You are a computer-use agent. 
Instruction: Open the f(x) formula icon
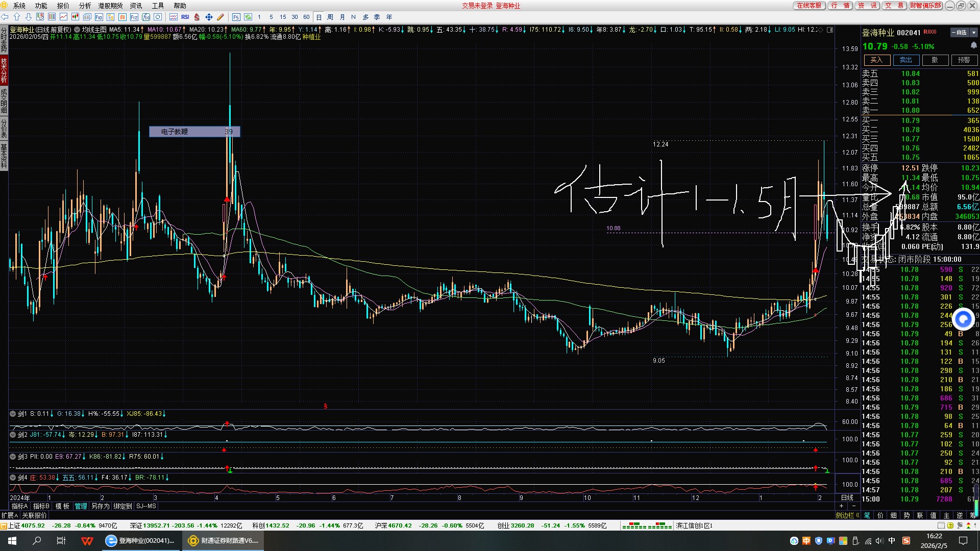pyautogui.click(x=146, y=17)
